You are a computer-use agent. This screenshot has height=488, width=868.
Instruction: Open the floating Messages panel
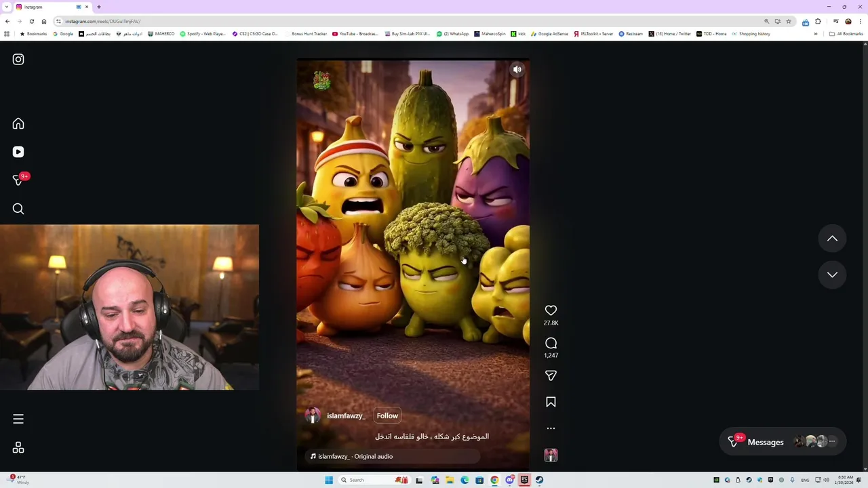coord(783,442)
